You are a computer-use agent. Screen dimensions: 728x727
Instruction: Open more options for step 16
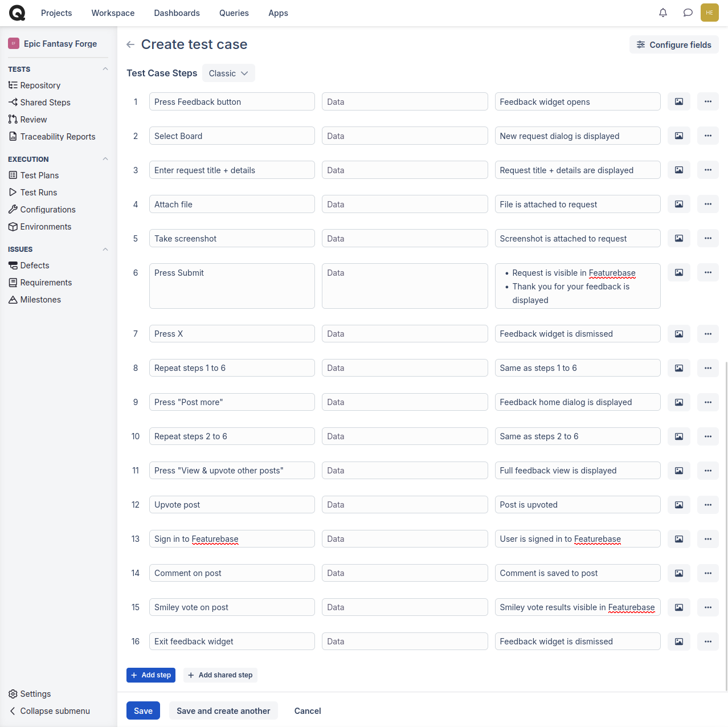tap(708, 642)
